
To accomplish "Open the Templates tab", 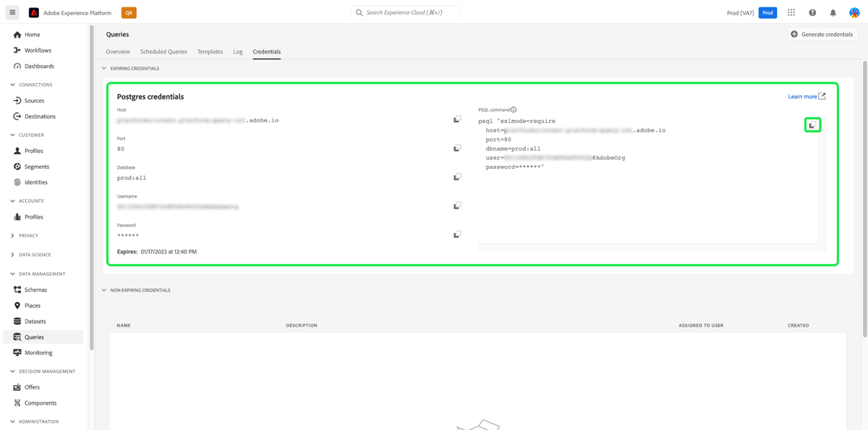I will [x=210, y=51].
